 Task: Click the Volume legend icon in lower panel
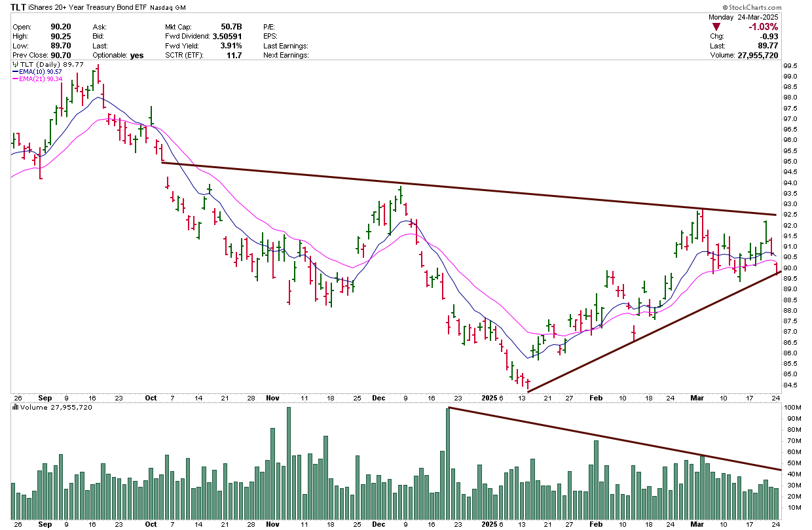[14, 407]
